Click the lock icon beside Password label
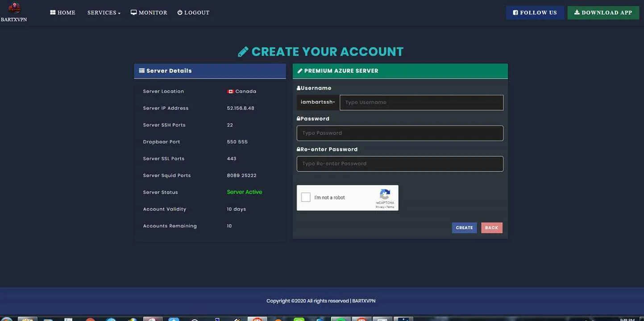644x321 pixels. [299, 119]
